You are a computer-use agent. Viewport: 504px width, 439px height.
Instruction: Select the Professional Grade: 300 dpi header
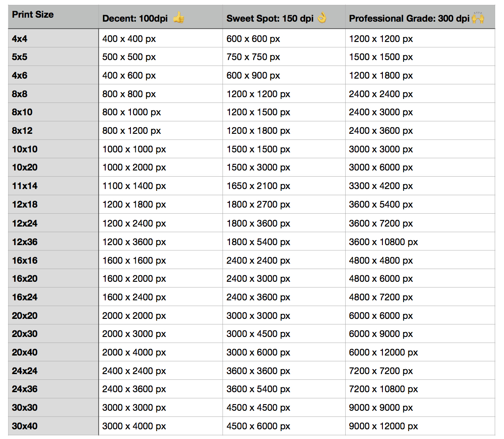pos(409,19)
